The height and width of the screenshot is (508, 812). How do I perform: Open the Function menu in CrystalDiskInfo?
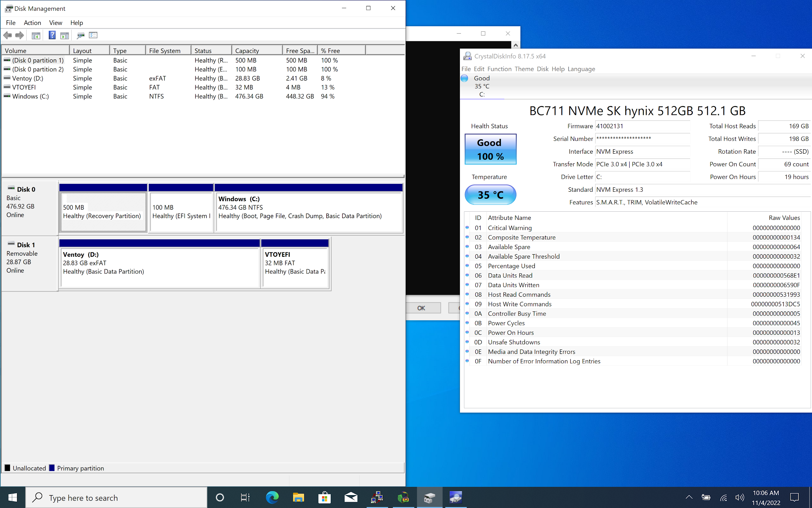(x=499, y=69)
